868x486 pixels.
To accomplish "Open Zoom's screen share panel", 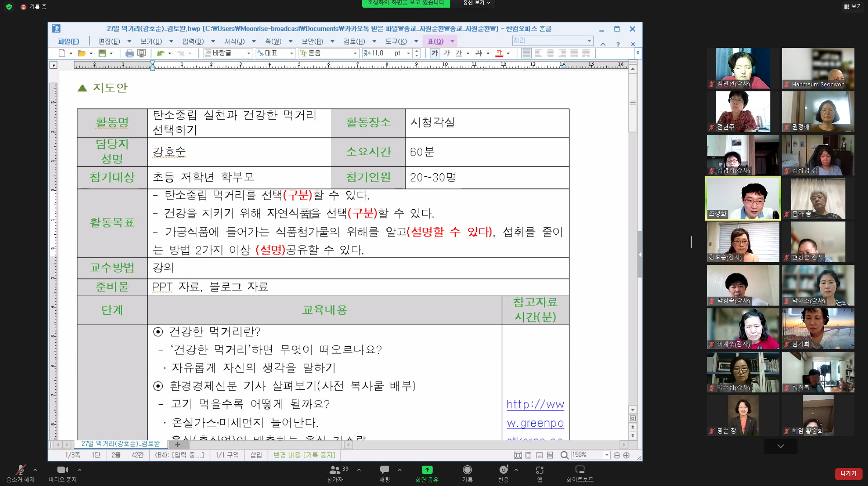I will pos(426,473).
